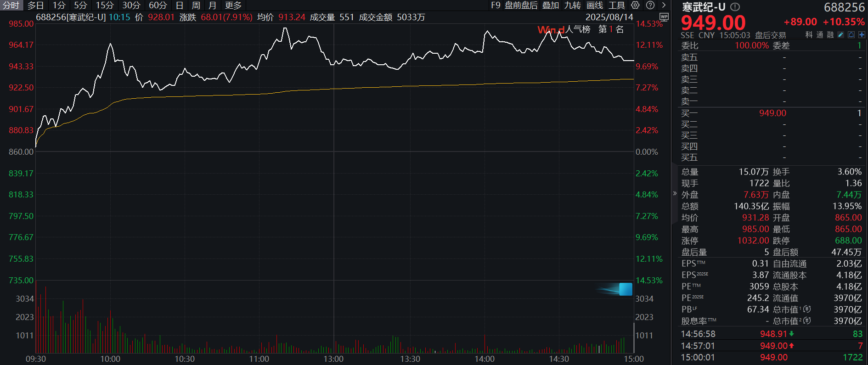This screenshot has height=365, width=868.
Task: Click info icon beside 寒武纪-U name
Action: (735, 7)
